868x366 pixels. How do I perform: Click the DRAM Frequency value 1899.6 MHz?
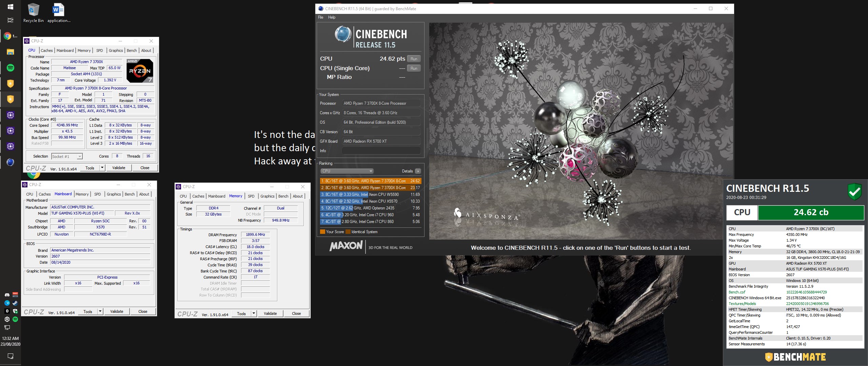pos(255,235)
